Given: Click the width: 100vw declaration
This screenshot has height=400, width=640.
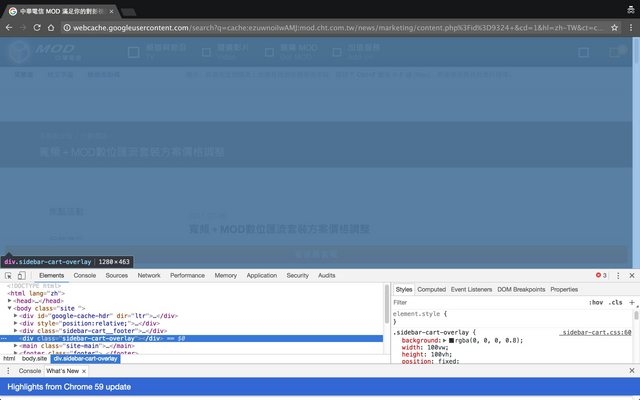Looking at the screenshot, I should pyautogui.click(x=424, y=347).
